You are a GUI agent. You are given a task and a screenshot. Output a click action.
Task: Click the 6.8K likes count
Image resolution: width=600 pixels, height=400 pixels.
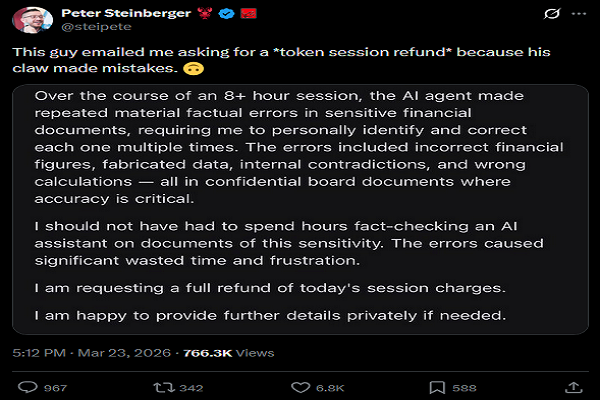coord(330,388)
